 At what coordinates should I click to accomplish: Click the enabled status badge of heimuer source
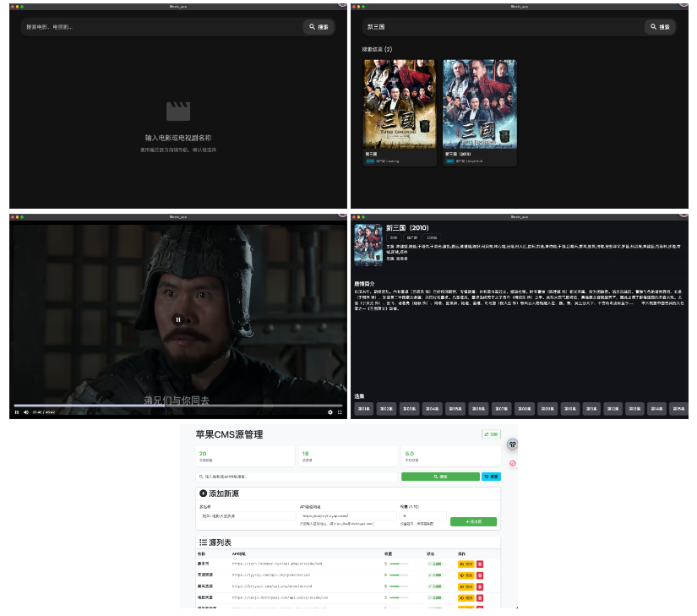pyautogui.click(x=435, y=564)
